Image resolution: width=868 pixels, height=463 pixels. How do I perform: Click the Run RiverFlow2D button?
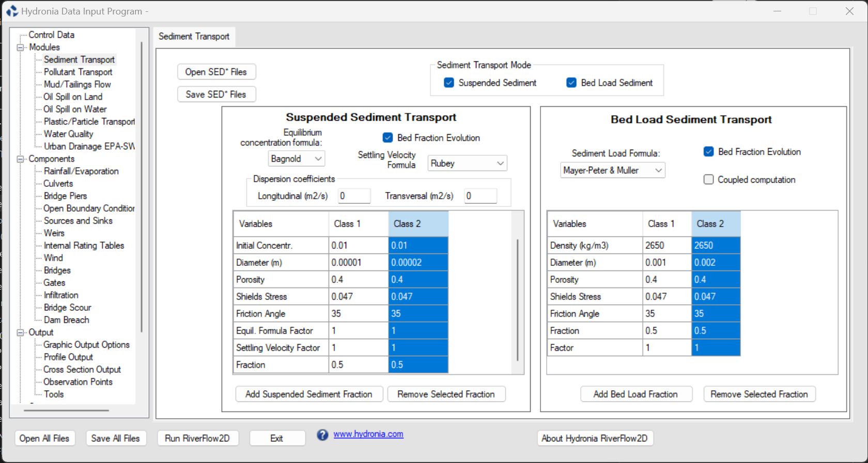click(197, 438)
